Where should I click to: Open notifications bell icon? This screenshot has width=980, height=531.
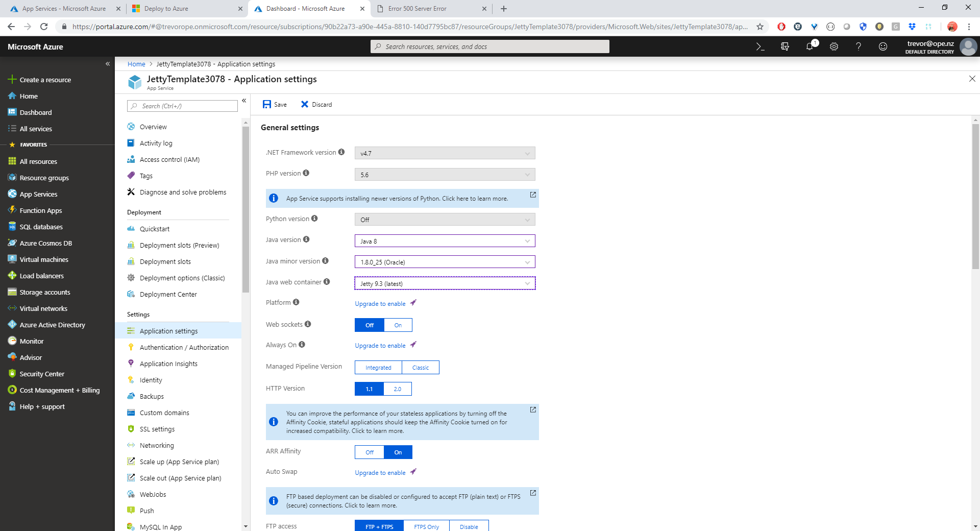coord(810,46)
